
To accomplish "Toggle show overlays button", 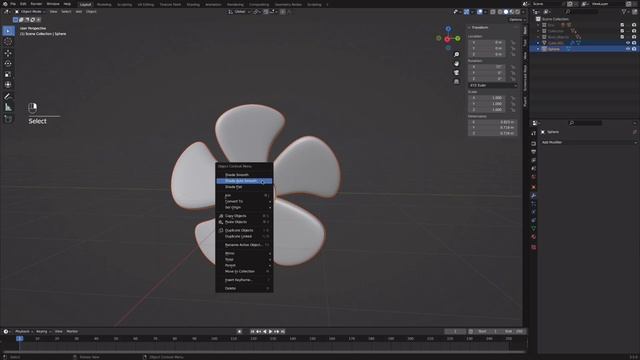I will point(480,12).
